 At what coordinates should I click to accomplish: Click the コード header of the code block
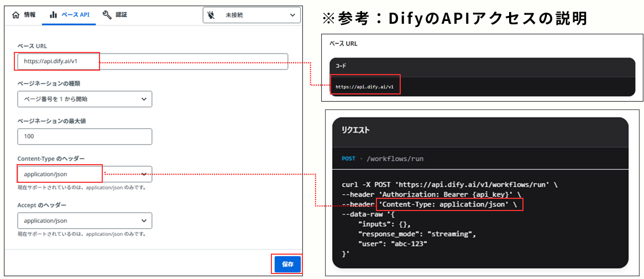[x=341, y=66]
